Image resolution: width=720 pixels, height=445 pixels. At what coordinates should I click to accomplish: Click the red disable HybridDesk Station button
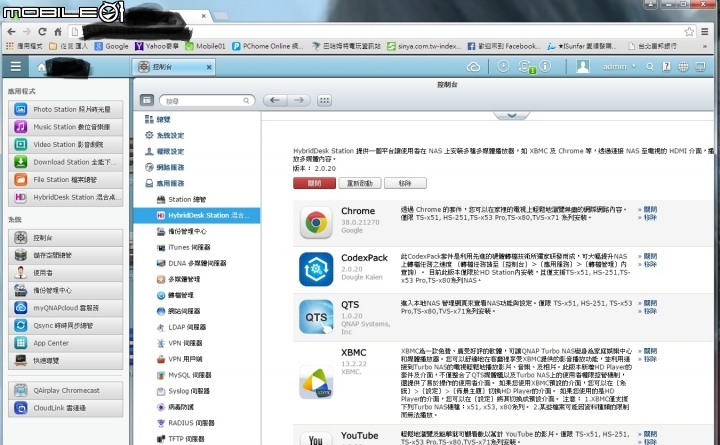click(x=314, y=183)
